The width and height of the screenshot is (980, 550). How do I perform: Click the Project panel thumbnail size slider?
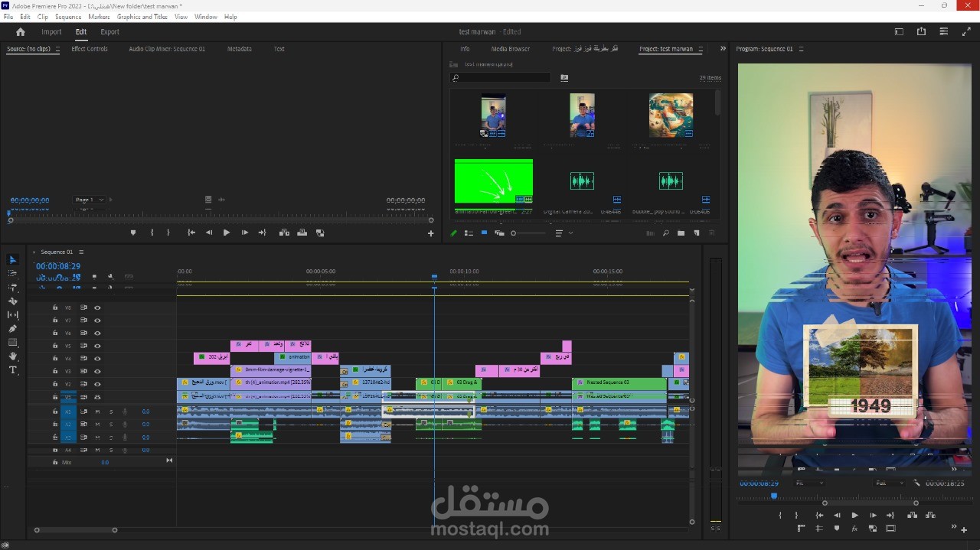pyautogui.click(x=528, y=233)
